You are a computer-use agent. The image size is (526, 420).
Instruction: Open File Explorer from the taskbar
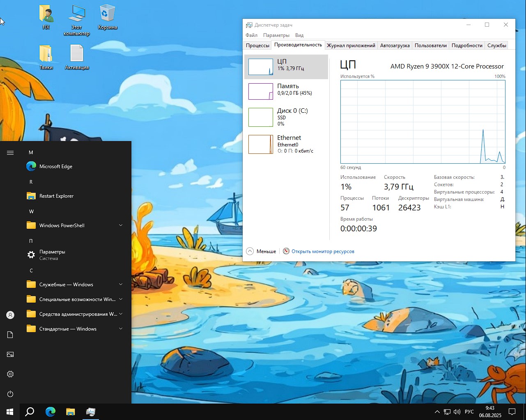71,412
